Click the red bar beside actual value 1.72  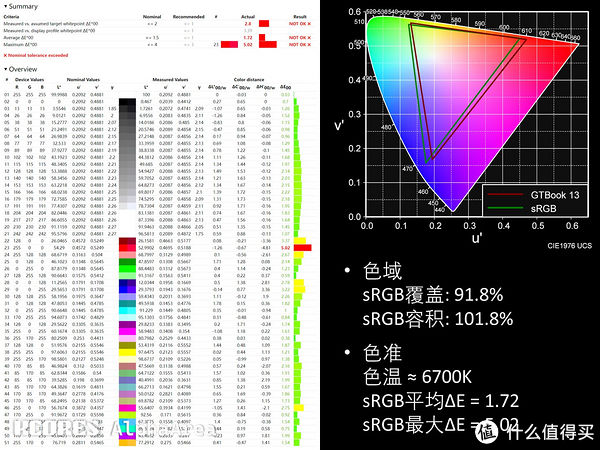(x=262, y=37)
